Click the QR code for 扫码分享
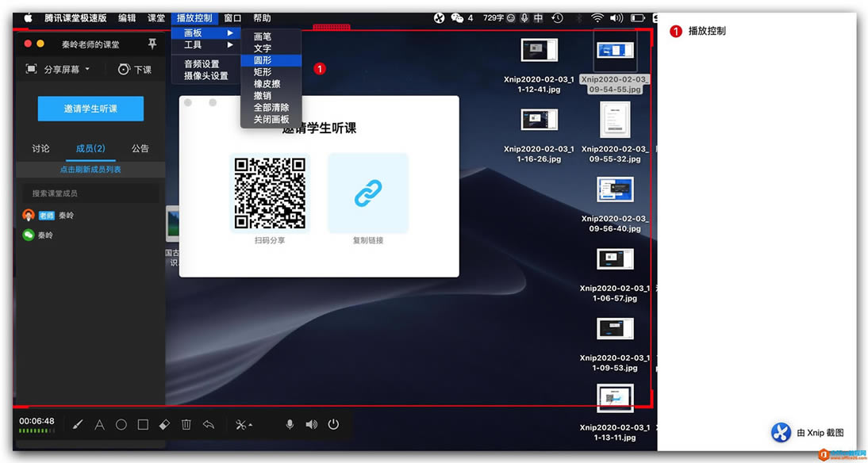The height and width of the screenshot is (463, 868). (270, 193)
